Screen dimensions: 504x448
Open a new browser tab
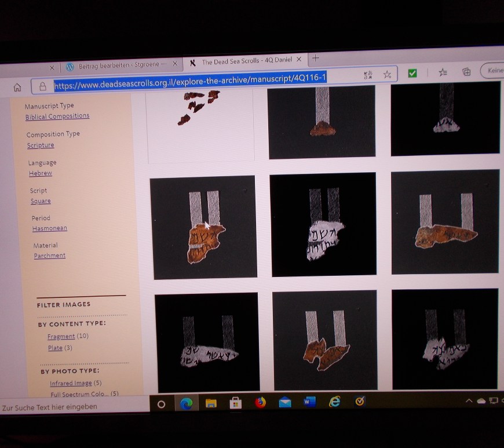point(316,58)
